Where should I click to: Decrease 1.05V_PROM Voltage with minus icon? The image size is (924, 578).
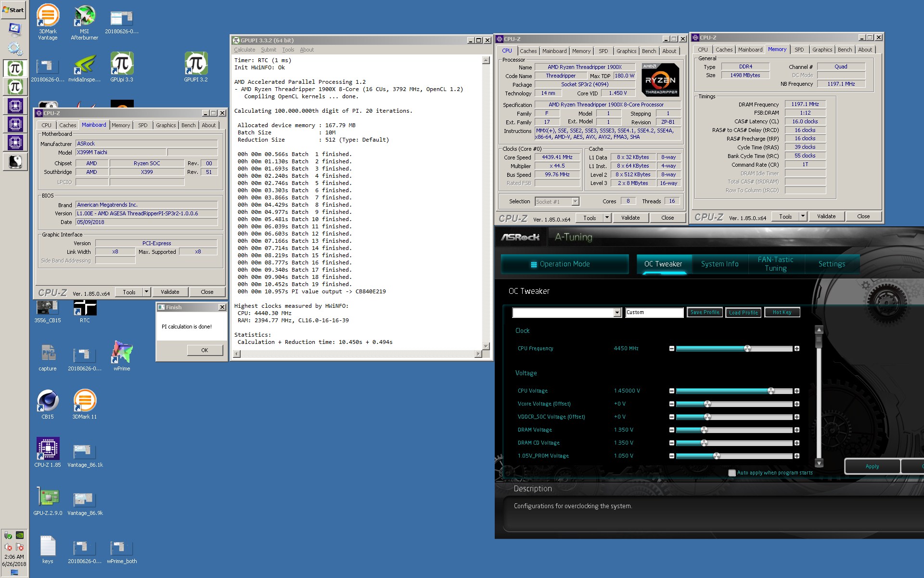(x=671, y=456)
